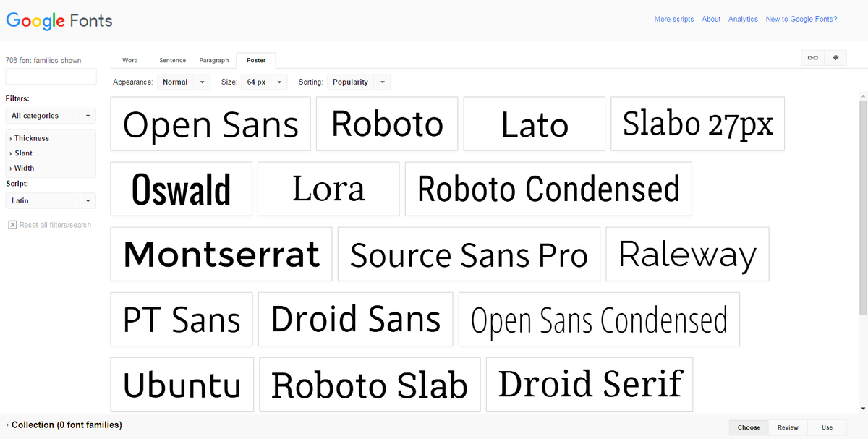Image resolution: width=868 pixels, height=439 pixels.
Task: Select the Poster tab
Action: pyautogui.click(x=255, y=61)
